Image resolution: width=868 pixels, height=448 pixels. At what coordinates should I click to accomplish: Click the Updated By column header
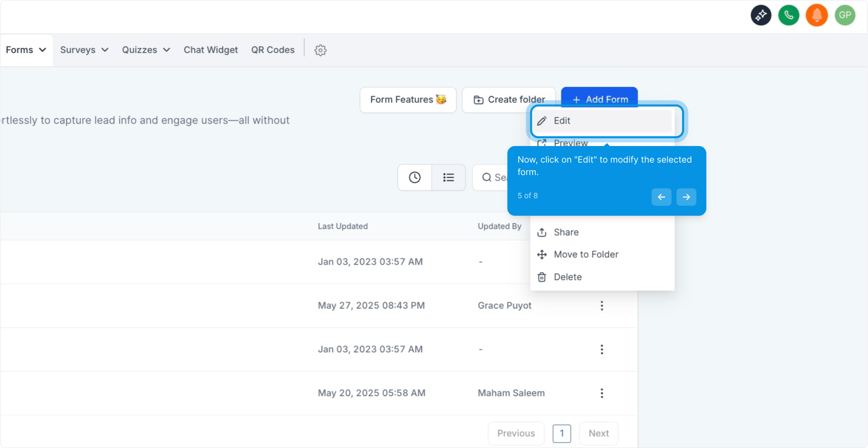point(499,226)
